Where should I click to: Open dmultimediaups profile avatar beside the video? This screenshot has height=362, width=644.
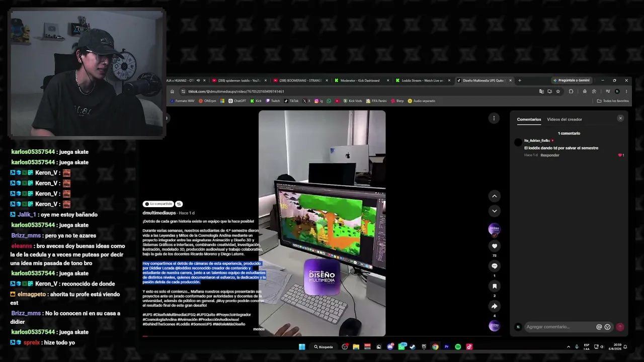495,229
